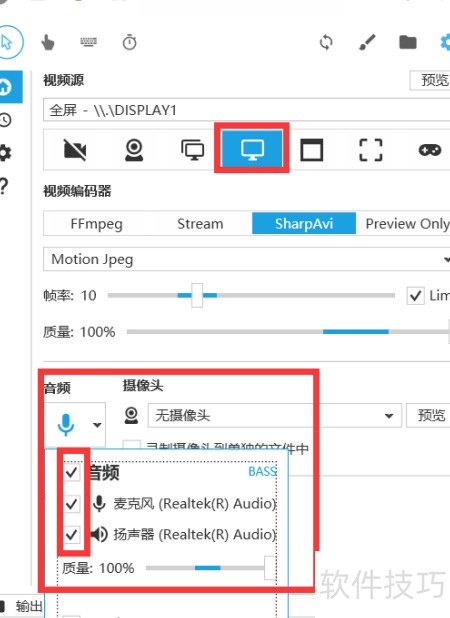
Task: Open the output folder icon
Action: (x=407, y=42)
